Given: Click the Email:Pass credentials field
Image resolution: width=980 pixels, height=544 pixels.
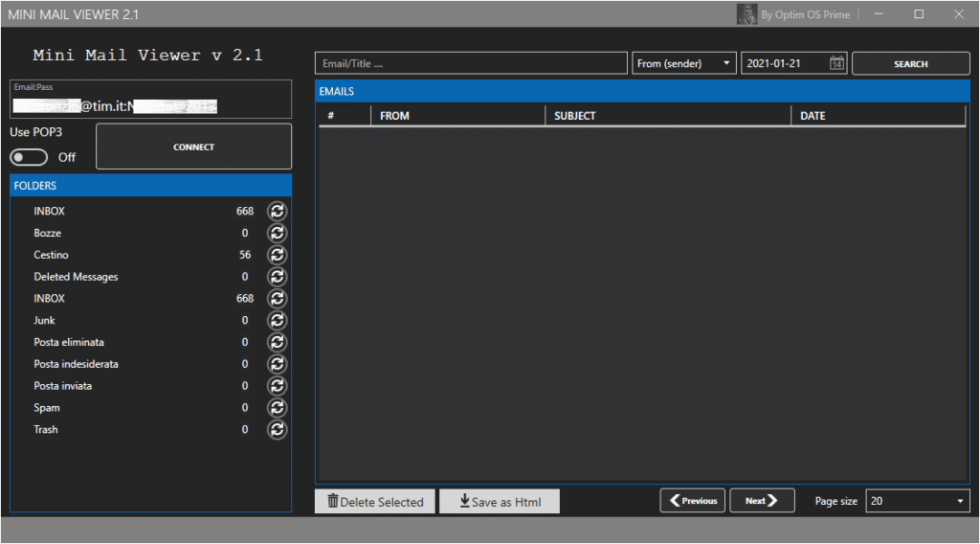Looking at the screenshot, I should click(x=150, y=100).
